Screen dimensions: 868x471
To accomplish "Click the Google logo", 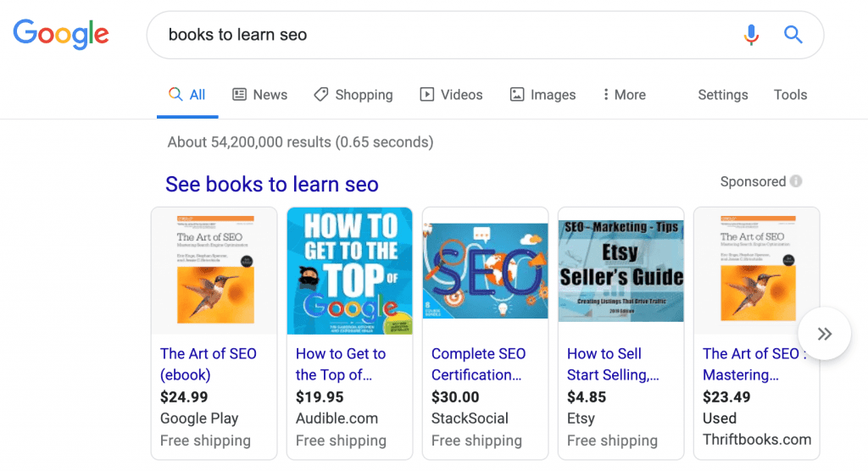I will pyautogui.click(x=61, y=35).
